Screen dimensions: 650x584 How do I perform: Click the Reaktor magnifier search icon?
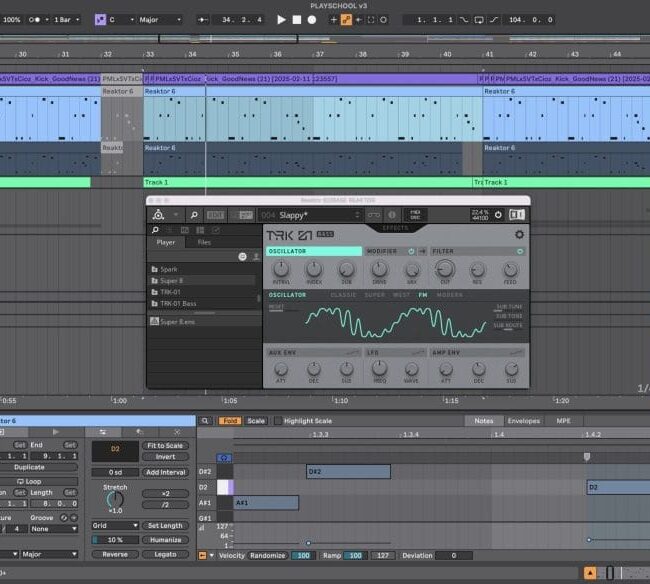(193, 215)
